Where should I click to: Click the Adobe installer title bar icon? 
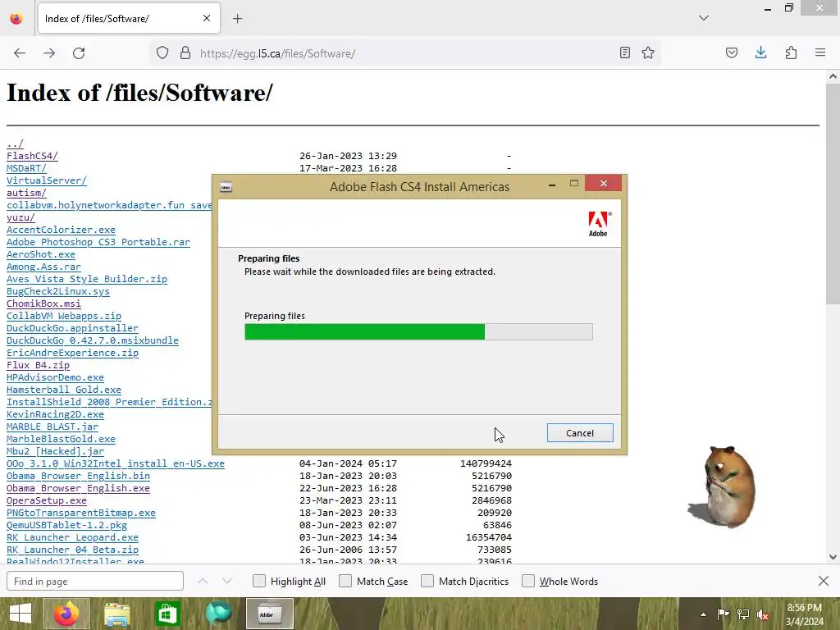tap(226, 187)
